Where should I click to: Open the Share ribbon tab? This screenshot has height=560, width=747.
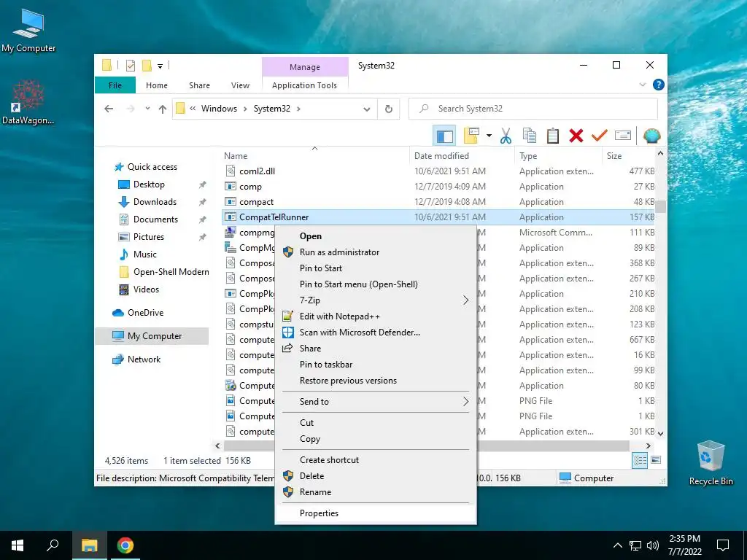point(199,85)
